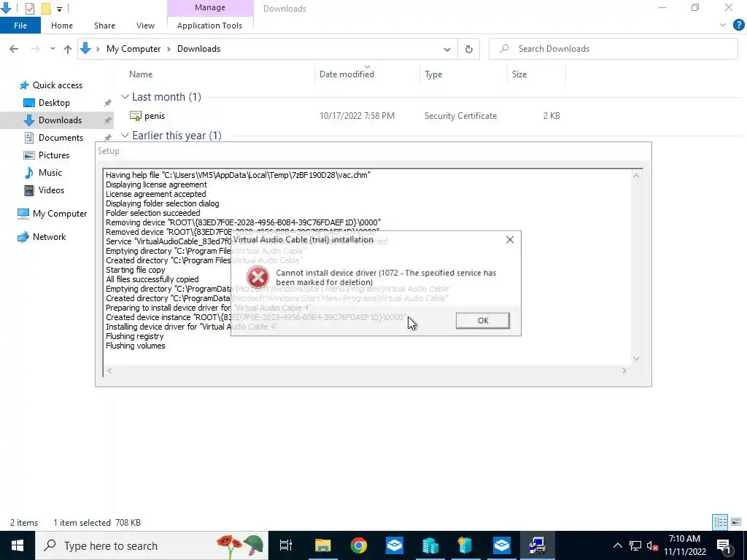Open Documents in the navigation pane

coord(61,138)
